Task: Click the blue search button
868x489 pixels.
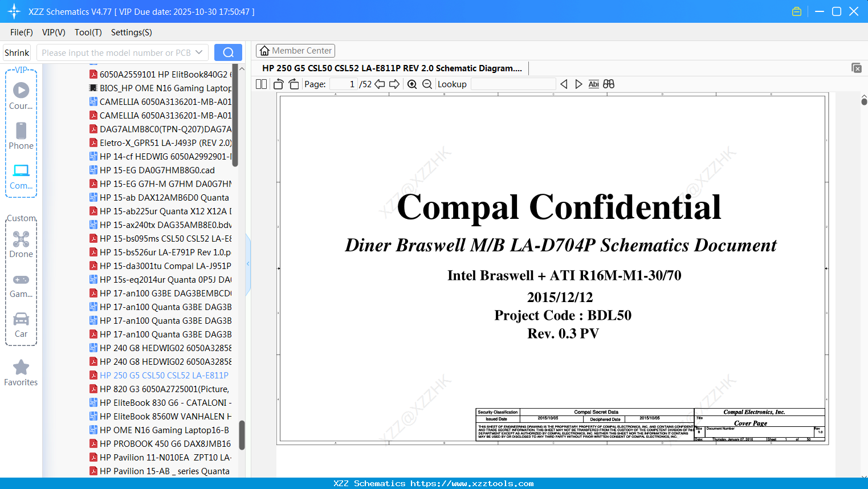Action: pos(228,52)
